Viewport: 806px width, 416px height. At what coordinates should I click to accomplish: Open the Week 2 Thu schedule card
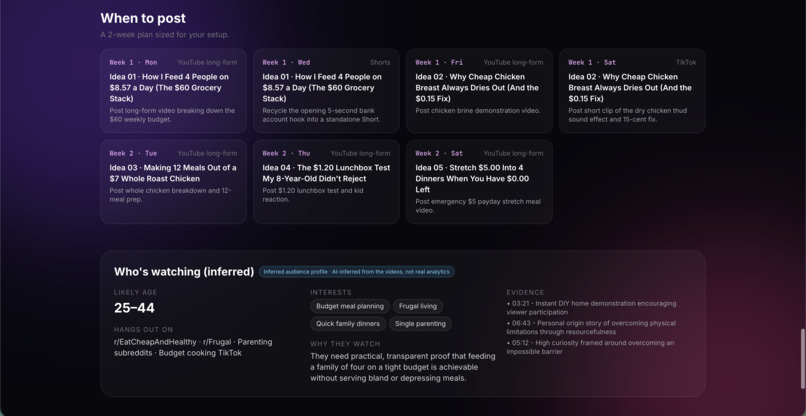(326, 182)
